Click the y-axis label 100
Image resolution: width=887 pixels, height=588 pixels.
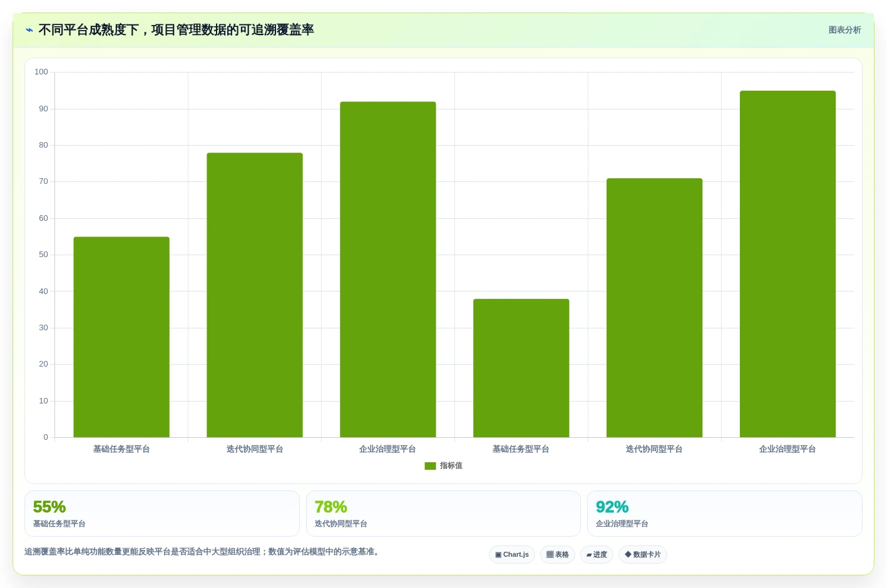(41, 72)
